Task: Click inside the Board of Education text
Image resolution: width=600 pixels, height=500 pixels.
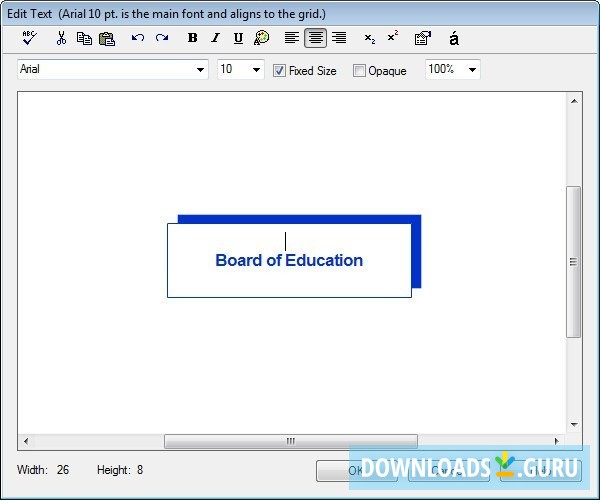Action: pos(289,261)
